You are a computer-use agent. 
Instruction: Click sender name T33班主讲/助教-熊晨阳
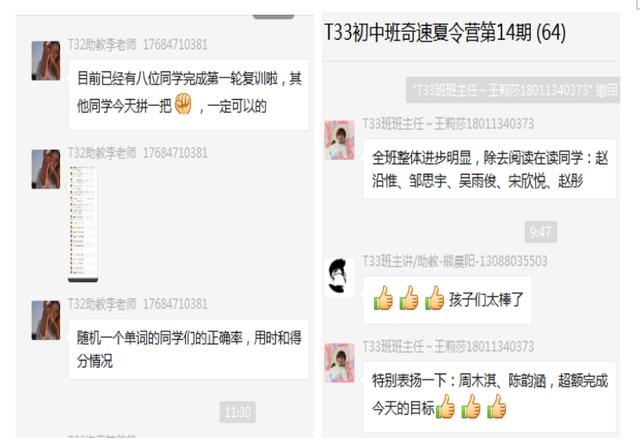pos(455,261)
